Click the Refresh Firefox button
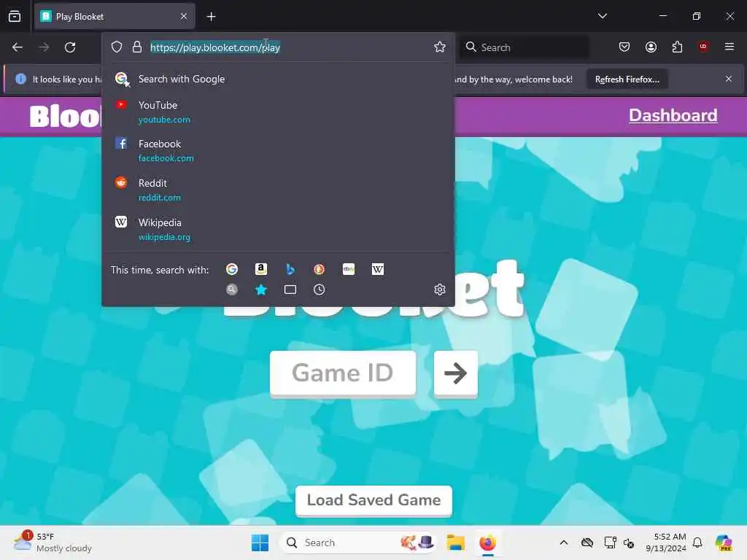The height and width of the screenshot is (560, 747). click(627, 79)
